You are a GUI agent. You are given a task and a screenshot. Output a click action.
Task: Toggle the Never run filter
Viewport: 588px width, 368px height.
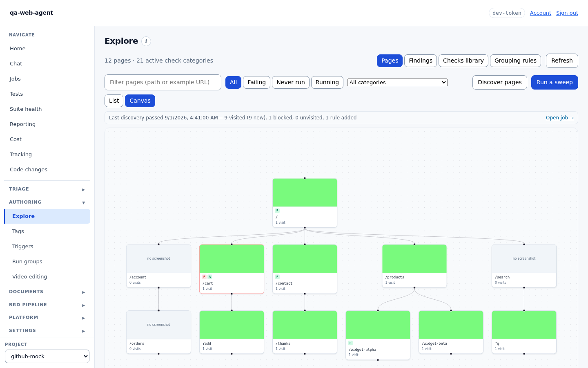point(291,82)
